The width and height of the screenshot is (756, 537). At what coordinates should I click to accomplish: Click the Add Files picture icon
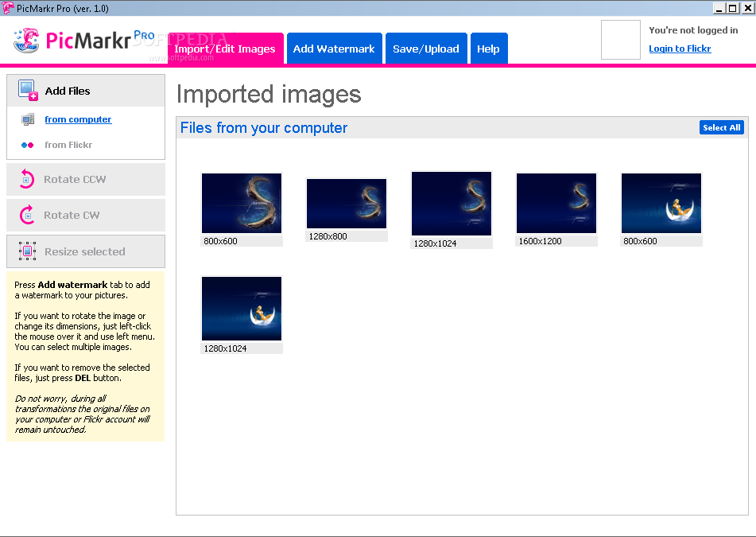pyautogui.click(x=28, y=90)
